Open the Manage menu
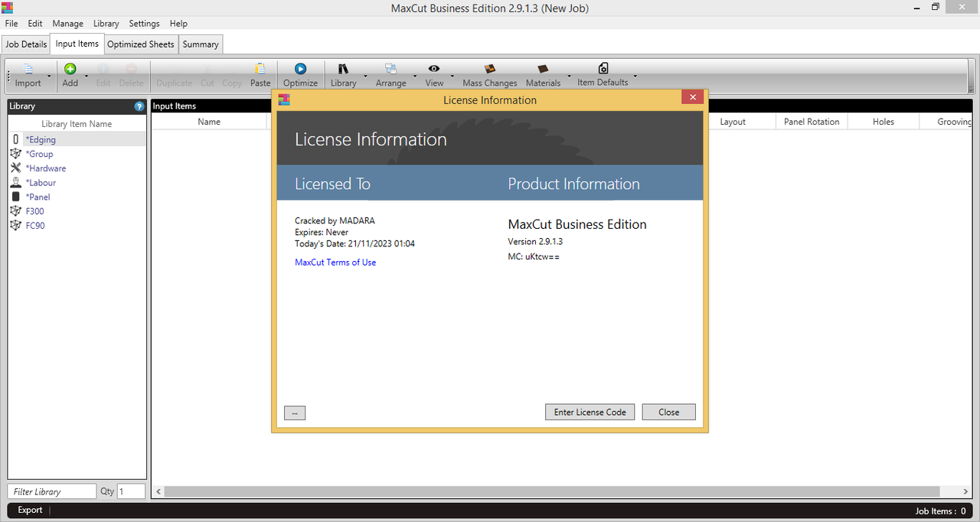Image resolution: width=980 pixels, height=522 pixels. pyautogui.click(x=68, y=24)
